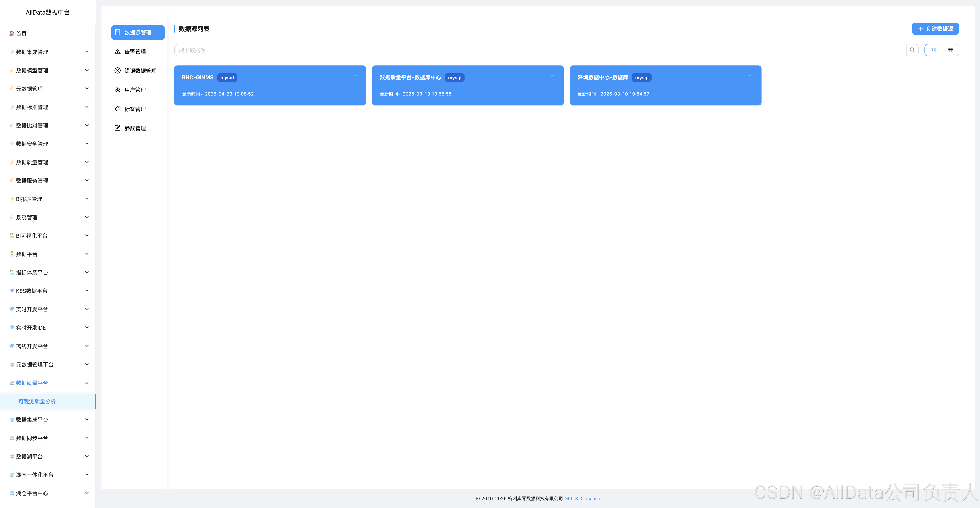Click the 用户管理 person icon
This screenshot has height=508, width=980.
pyautogui.click(x=118, y=90)
